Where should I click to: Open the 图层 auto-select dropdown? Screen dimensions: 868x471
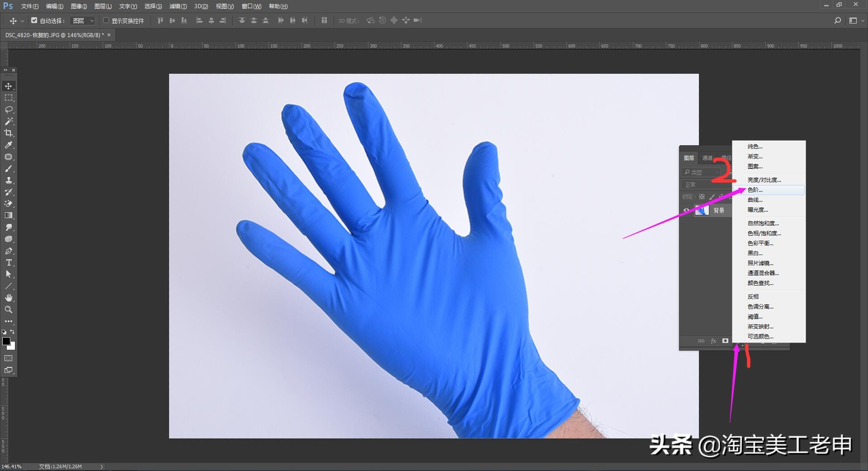pyautogui.click(x=83, y=21)
